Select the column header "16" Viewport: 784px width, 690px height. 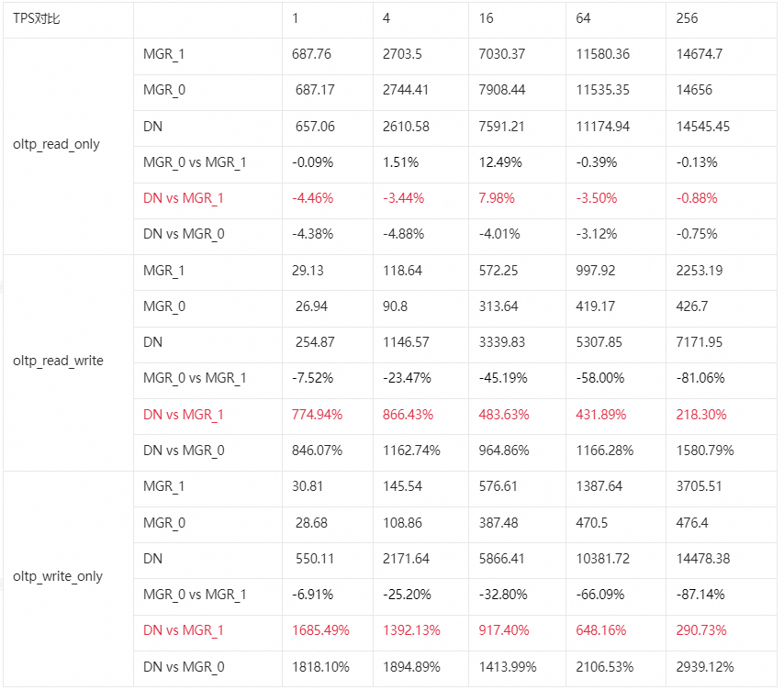tap(487, 19)
